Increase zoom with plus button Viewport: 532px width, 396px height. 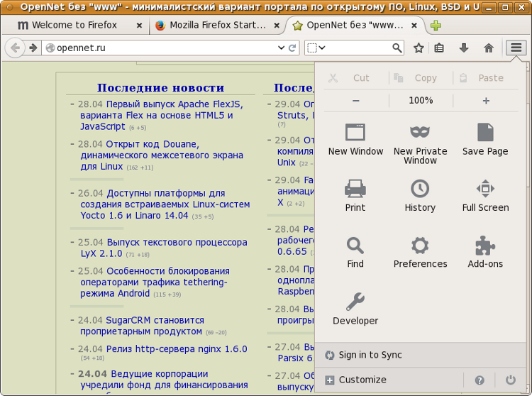coord(486,101)
